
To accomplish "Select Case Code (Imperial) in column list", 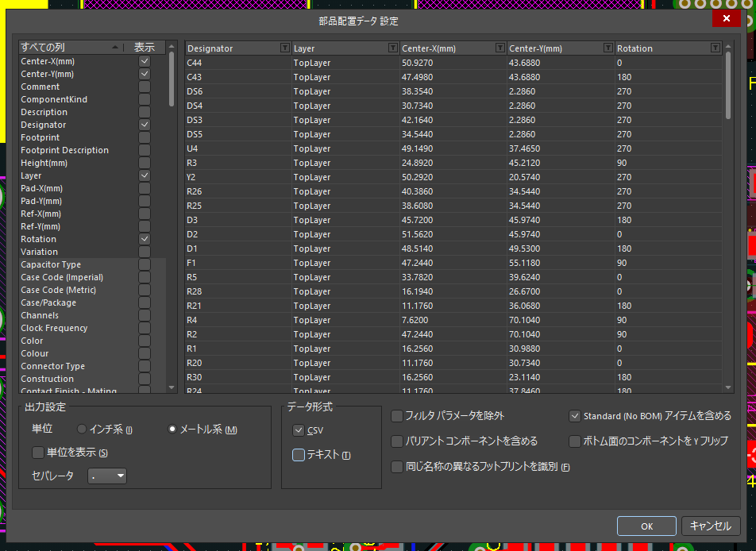I will tap(62, 277).
